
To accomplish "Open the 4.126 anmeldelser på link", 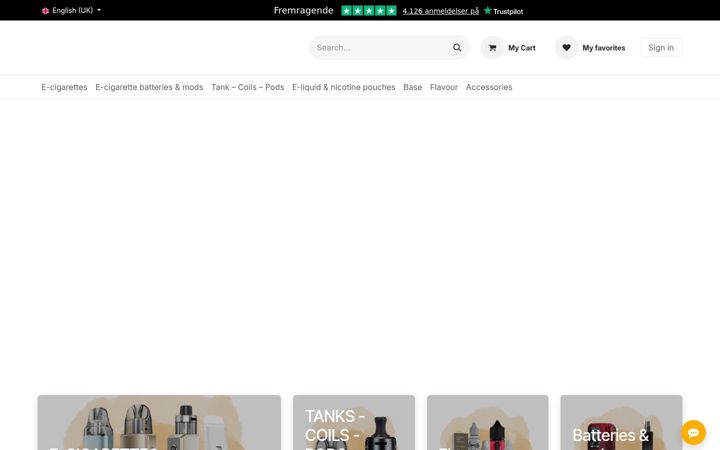I will click(x=440, y=11).
